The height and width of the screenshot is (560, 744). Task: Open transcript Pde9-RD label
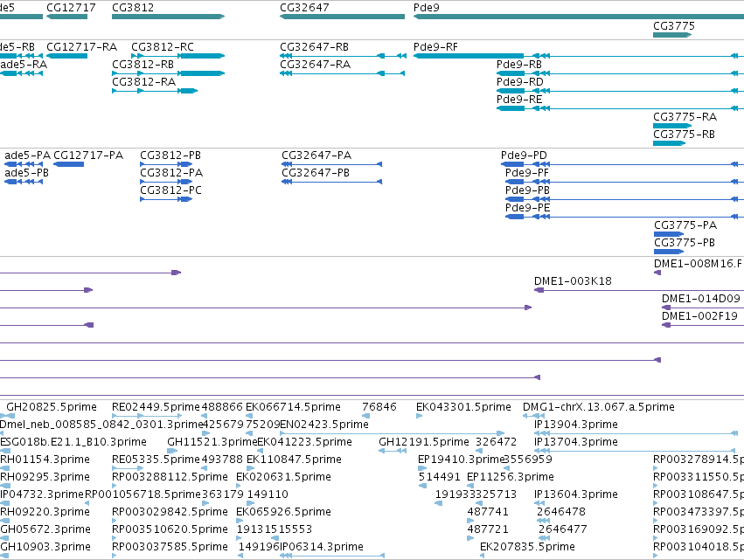click(520, 82)
